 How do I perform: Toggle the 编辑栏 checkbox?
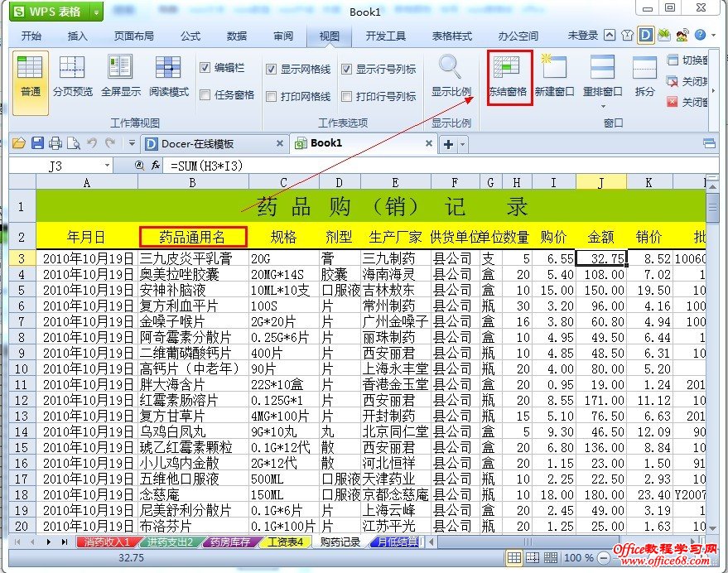pyautogui.click(x=205, y=68)
